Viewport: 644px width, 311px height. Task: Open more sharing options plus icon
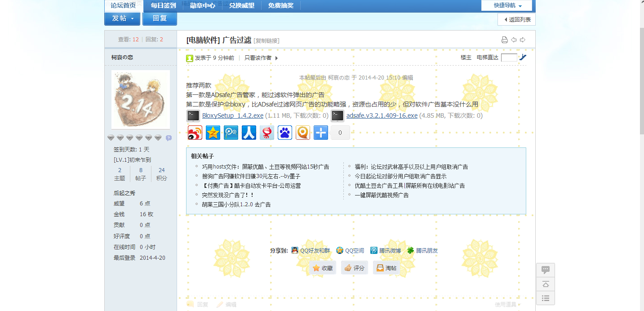click(321, 133)
